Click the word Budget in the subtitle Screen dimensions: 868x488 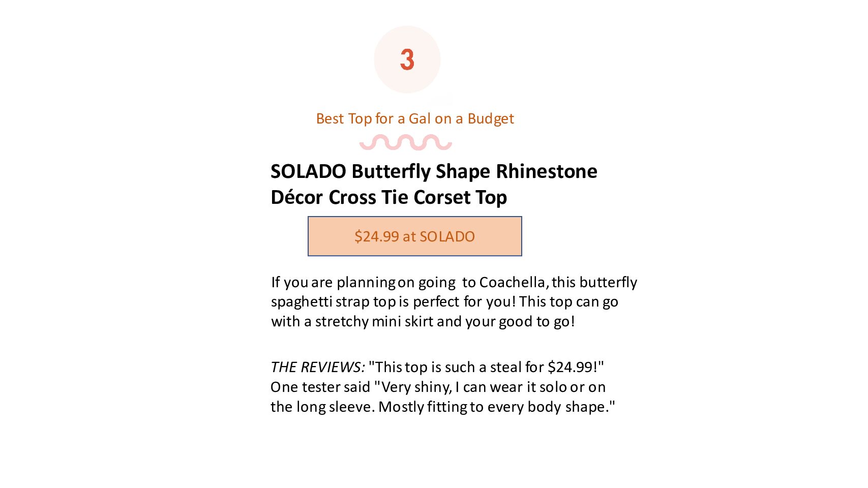[x=491, y=118]
